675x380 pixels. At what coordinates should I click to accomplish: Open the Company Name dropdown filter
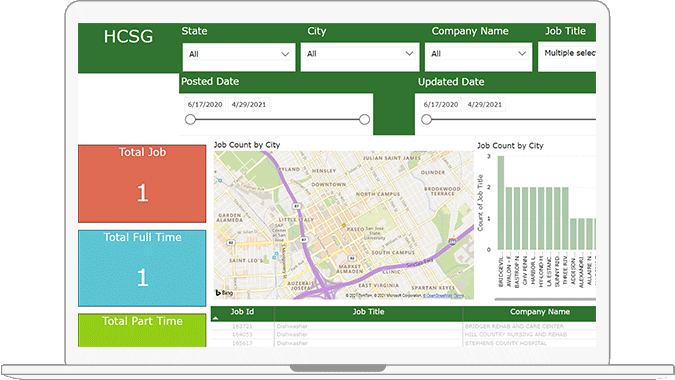point(478,54)
